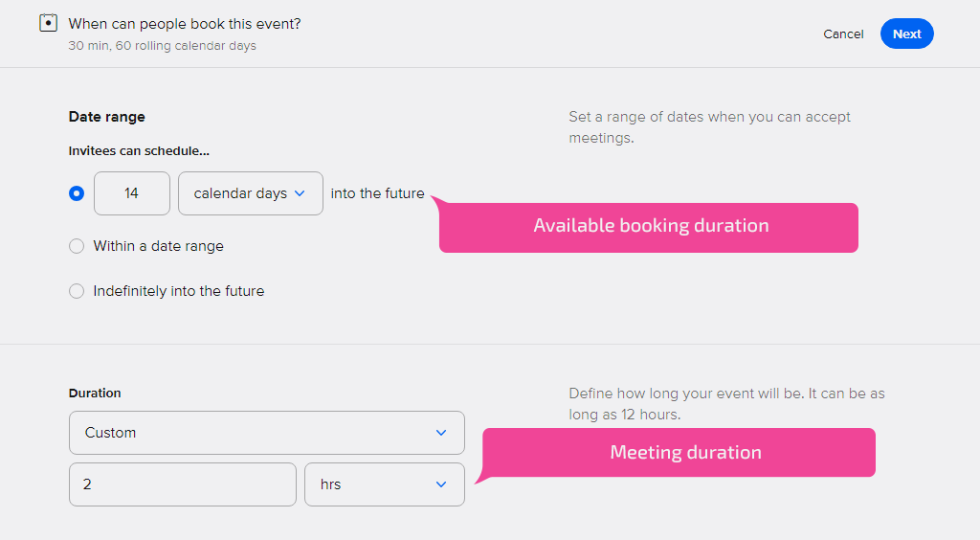The height and width of the screenshot is (540, 980).
Task: Open the hrs time unit dropdown
Action: point(385,484)
